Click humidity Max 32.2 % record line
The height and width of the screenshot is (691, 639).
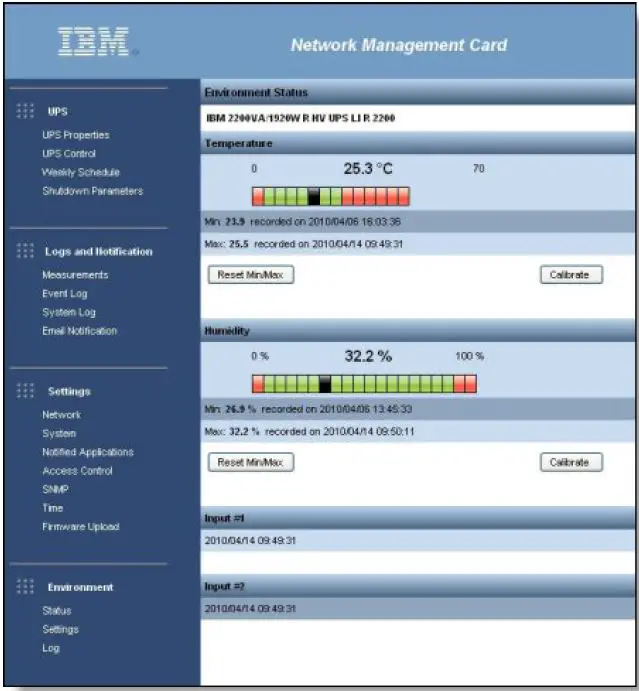[x=309, y=431]
